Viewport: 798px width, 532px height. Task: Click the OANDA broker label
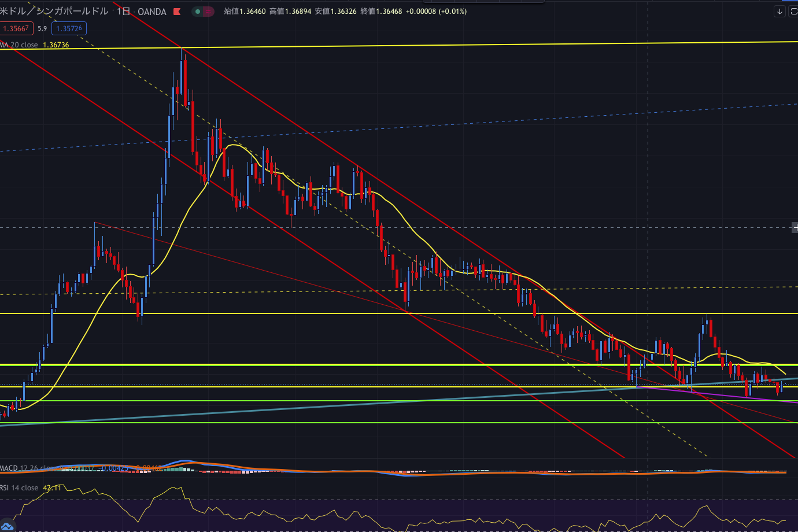(x=152, y=12)
